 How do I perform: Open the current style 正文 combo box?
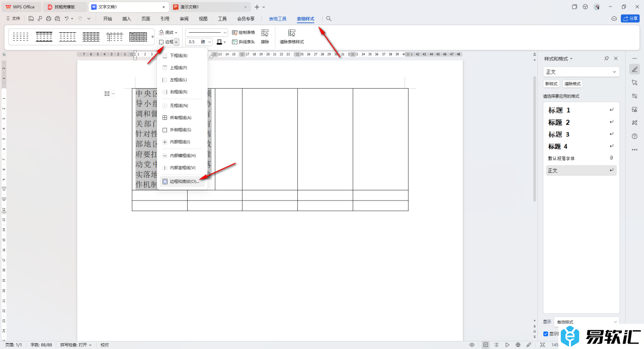coord(581,72)
